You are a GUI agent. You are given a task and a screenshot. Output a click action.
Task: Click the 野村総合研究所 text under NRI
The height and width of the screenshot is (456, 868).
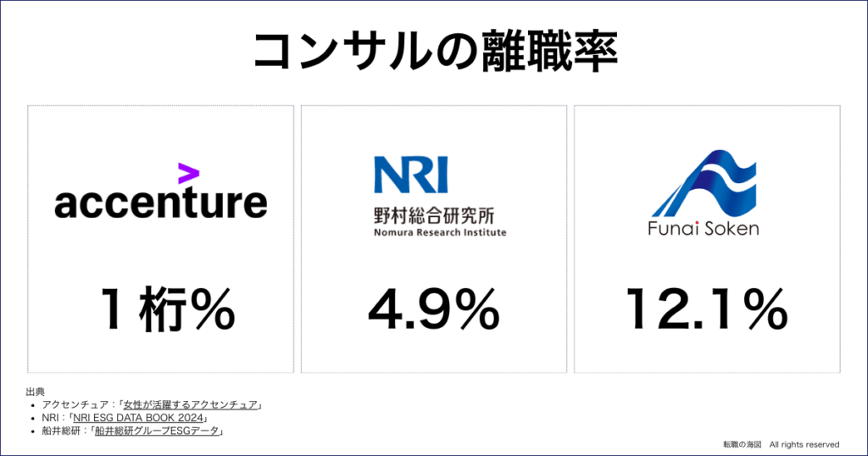pos(434,214)
